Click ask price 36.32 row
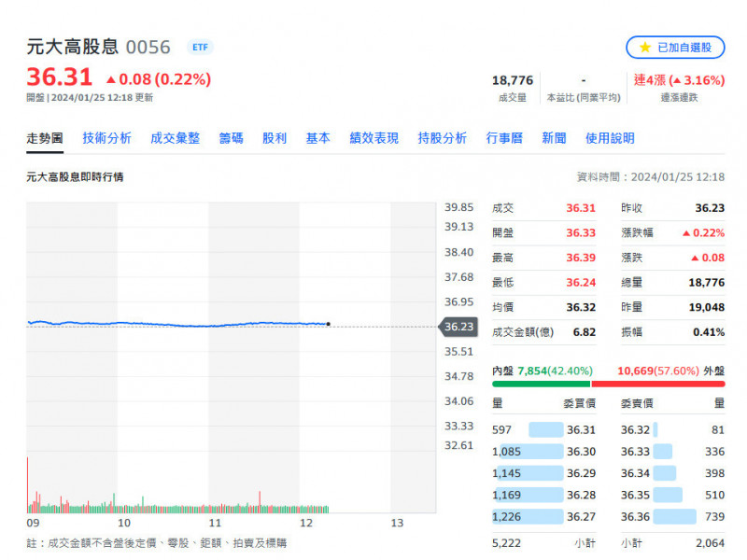 [672, 430]
